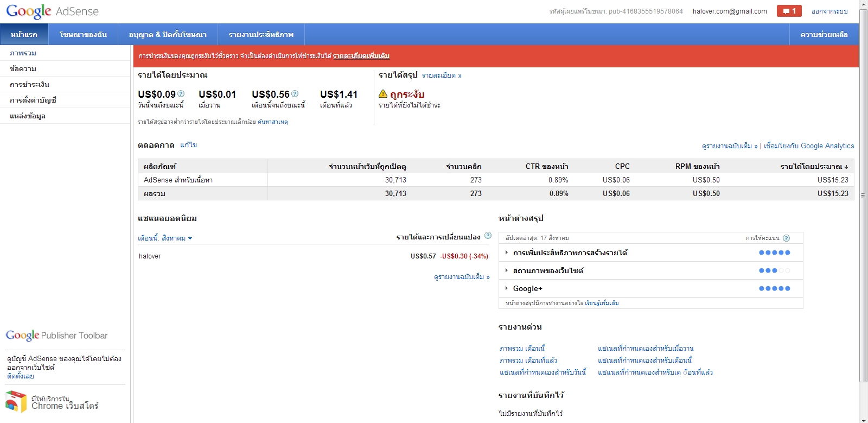This screenshot has width=868, height=423.
Task: Switch to the โฆษณาของฉัน tab
Action: tap(84, 34)
